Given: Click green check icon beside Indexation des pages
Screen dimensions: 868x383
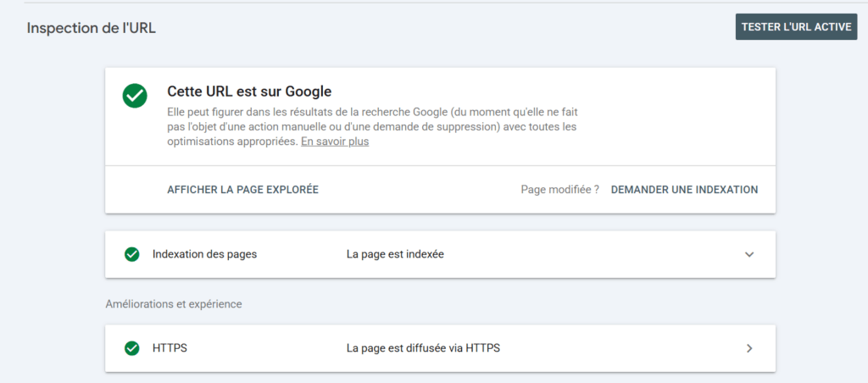Looking at the screenshot, I should click(x=131, y=254).
